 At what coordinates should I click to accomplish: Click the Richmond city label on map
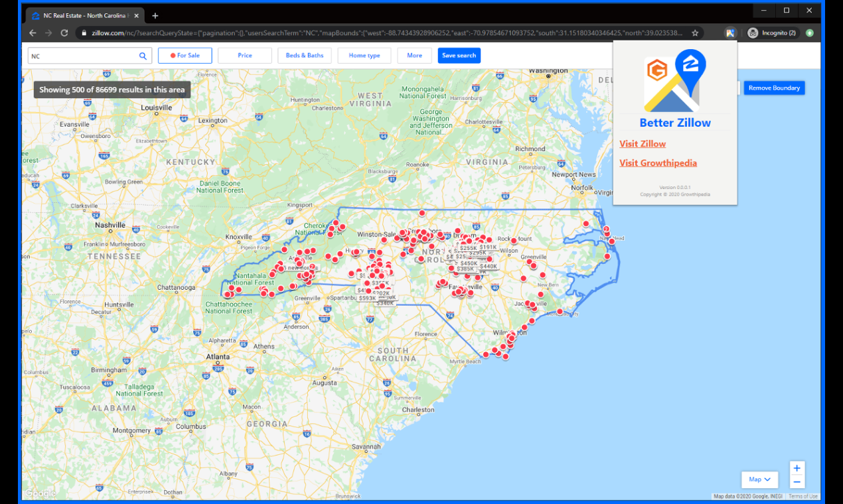[530, 149]
